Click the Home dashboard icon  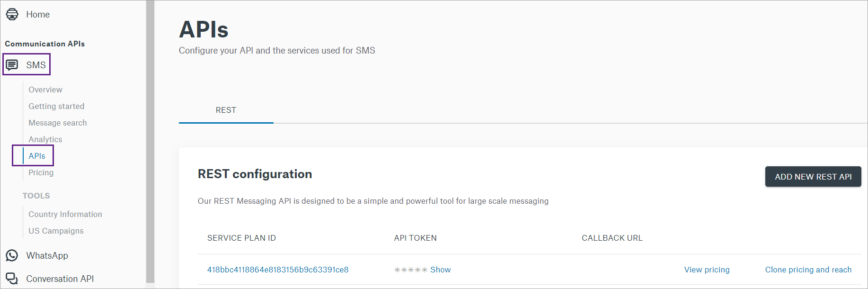click(12, 14)
